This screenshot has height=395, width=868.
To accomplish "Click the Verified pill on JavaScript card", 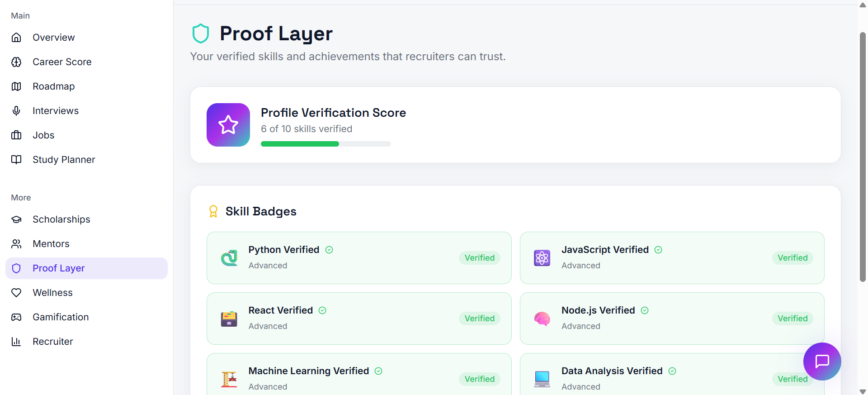I will [793, 258].
